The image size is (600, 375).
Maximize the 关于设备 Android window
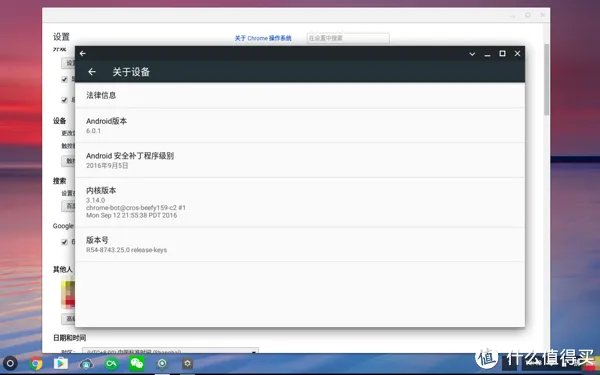pyautogui.click(x=502, y=54)
